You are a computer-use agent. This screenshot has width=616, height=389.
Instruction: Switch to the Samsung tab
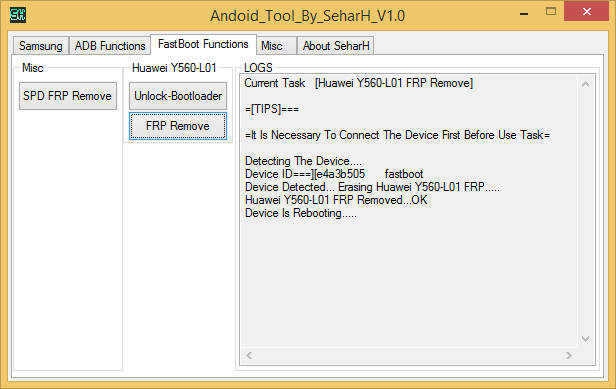(x=41, y=46)
